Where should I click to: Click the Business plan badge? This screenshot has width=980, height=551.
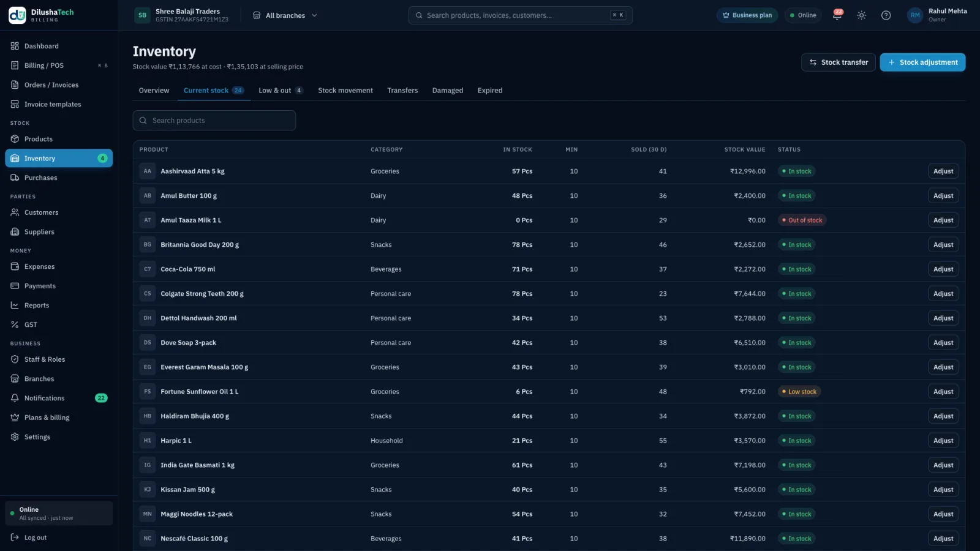(747, 15)
